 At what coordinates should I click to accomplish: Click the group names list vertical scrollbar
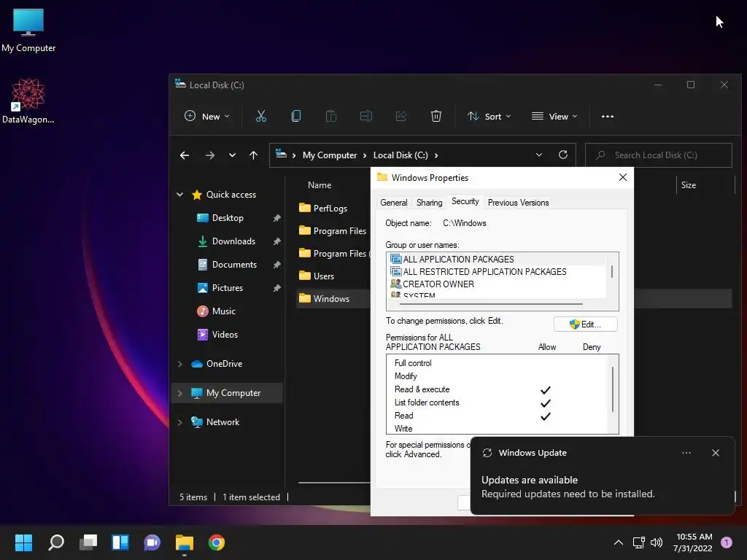pyautogui.click(x=612, y=273)
